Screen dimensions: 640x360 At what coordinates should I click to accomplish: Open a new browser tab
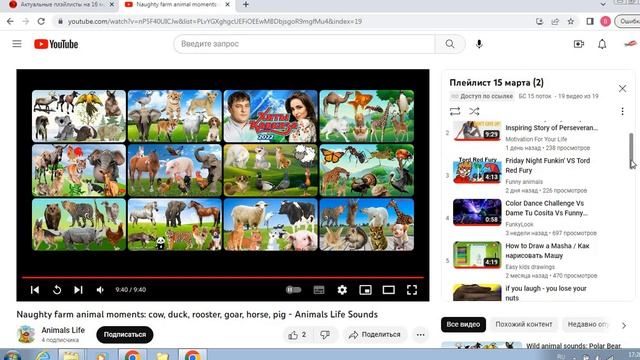(246, 4)
